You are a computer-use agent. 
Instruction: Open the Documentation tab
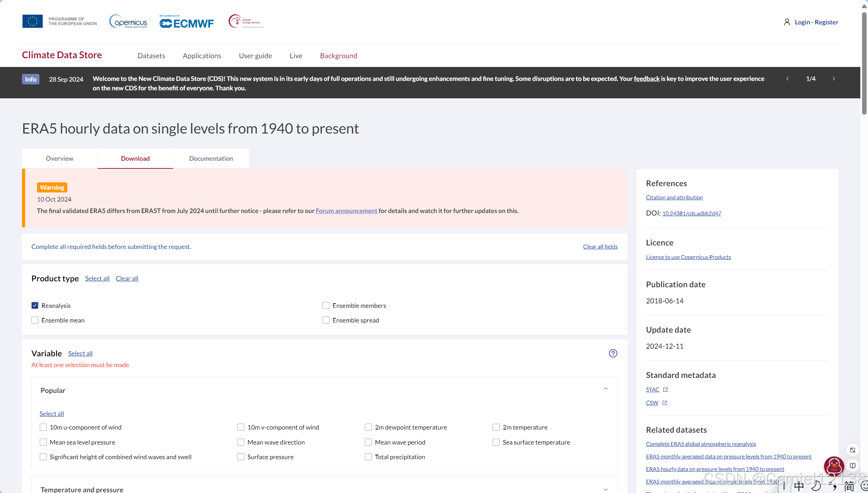pyautogui.click(x=211, y=158)
